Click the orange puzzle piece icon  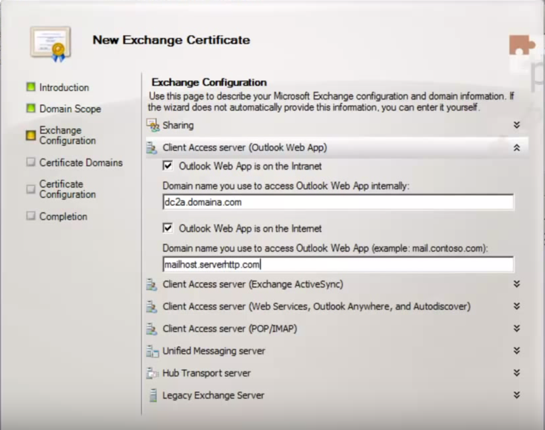coord(522,45)
